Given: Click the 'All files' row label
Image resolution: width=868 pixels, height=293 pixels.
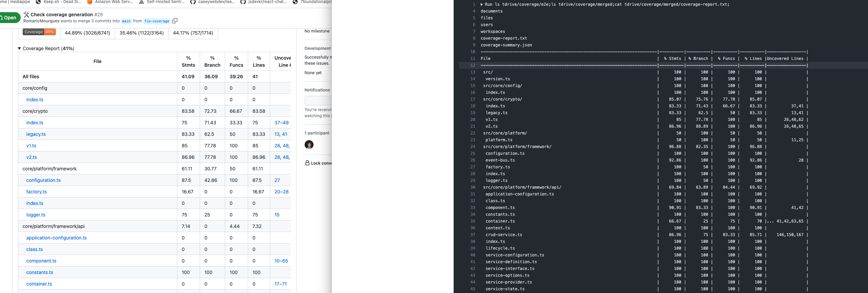Looking at the screenshot, I should pos(31,77).
